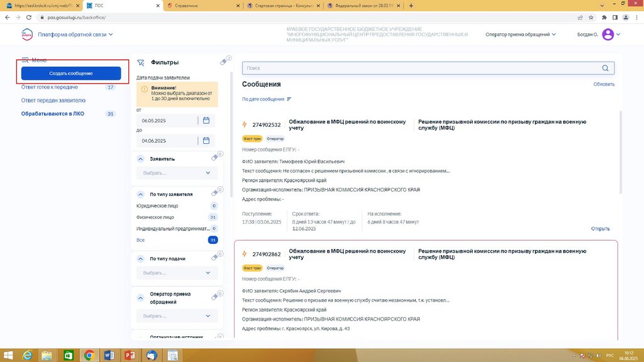
Task: Filter by Юридическое лицо
Action: pyautogui.click(x=157, y=206)
